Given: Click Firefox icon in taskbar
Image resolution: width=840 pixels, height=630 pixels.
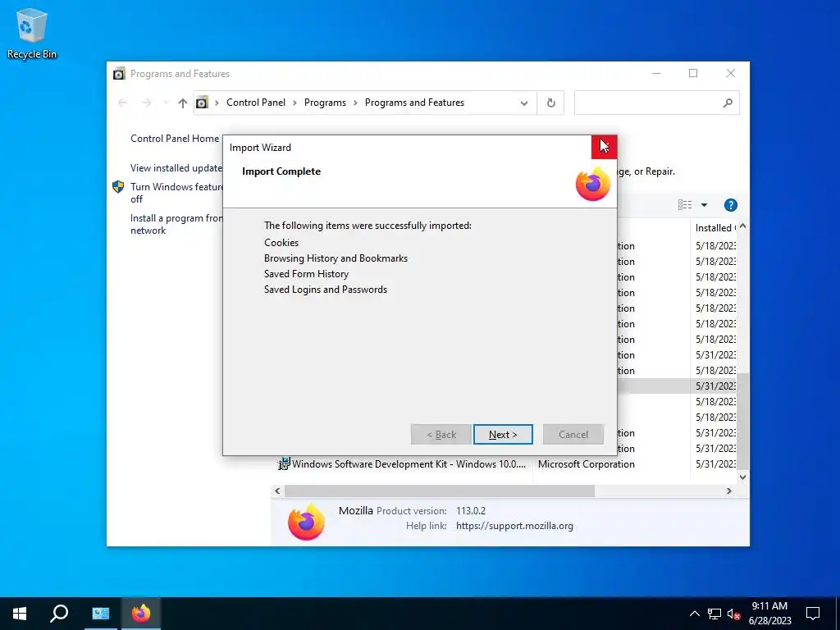Looking at the screenshot, I should pos(141,614).
